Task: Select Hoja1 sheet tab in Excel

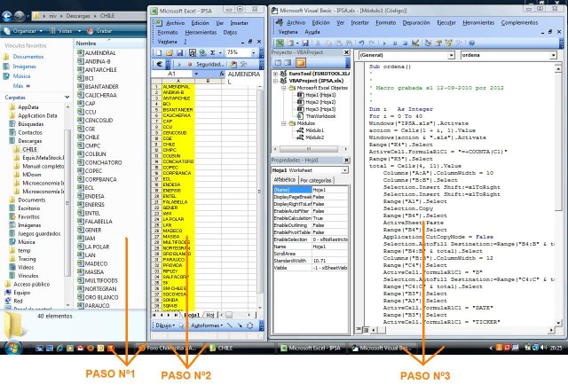Action: coord(192,315)
